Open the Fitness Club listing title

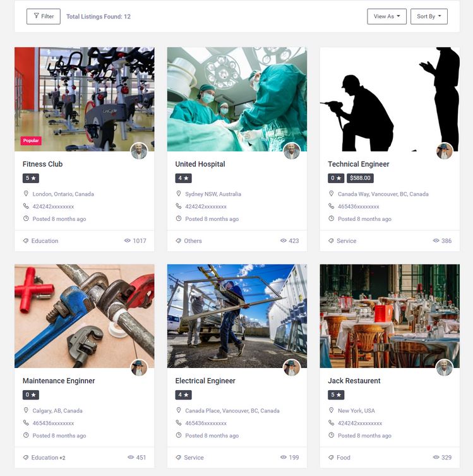click(42, 164)
